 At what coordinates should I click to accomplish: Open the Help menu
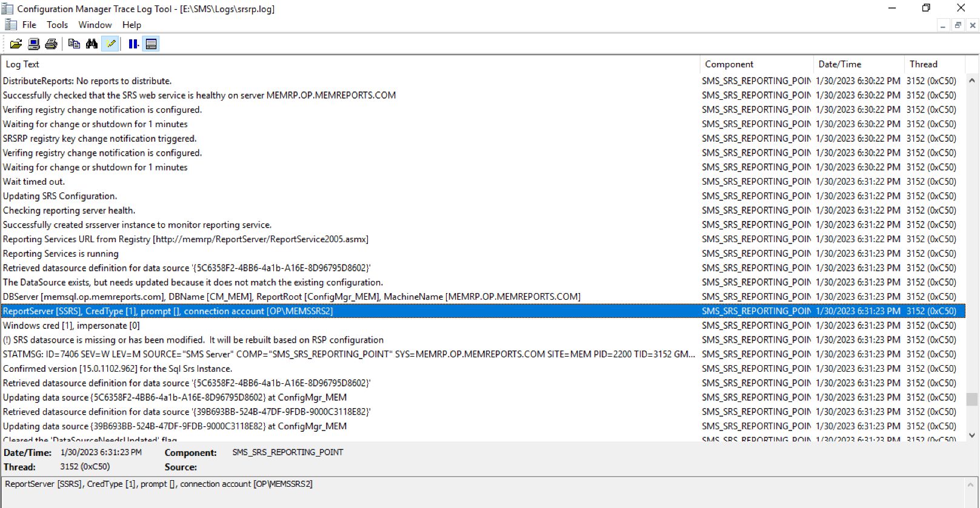[132, 25]
